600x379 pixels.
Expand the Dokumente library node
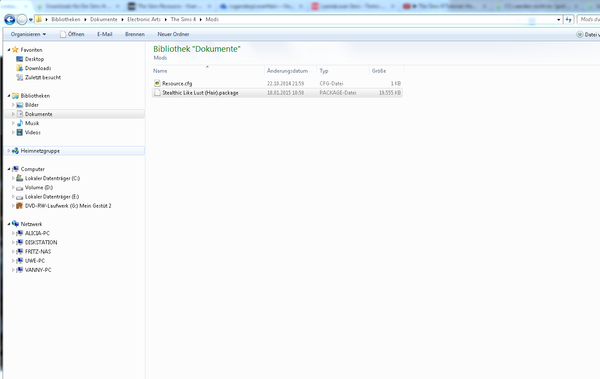tap(13, 114)
